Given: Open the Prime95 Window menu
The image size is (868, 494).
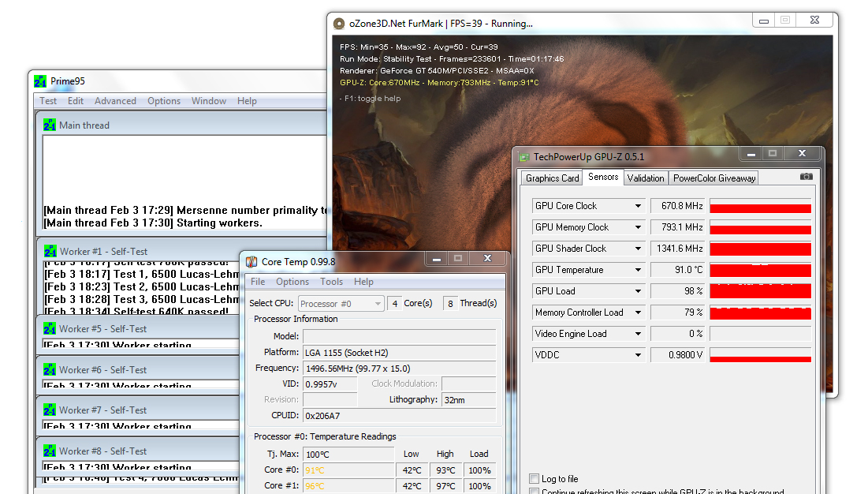Looking at the screenshot, I should 209,101.
